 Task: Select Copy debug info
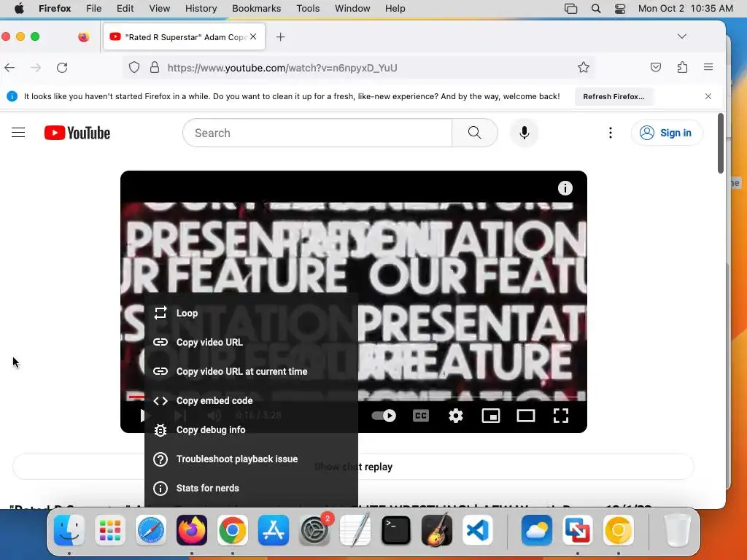pos(251,429)
